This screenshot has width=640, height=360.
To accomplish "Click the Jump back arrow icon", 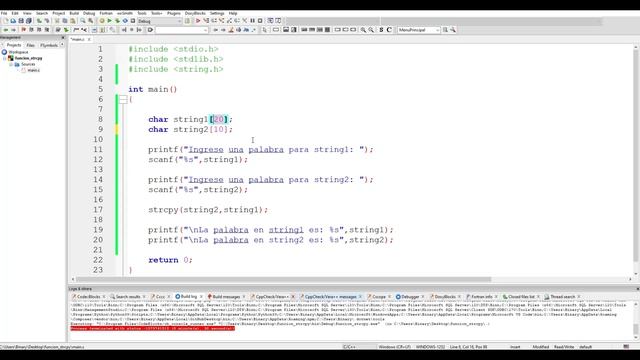I will tap(6, 30).
